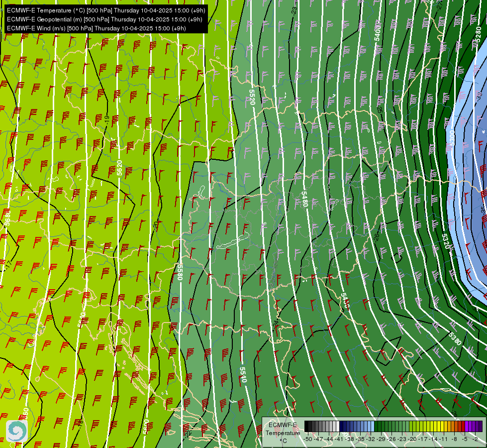Click the 5400 geopotential contour label
Viewport: 487px width, 448px height.
pyautogui.click(x=378, y=33)
